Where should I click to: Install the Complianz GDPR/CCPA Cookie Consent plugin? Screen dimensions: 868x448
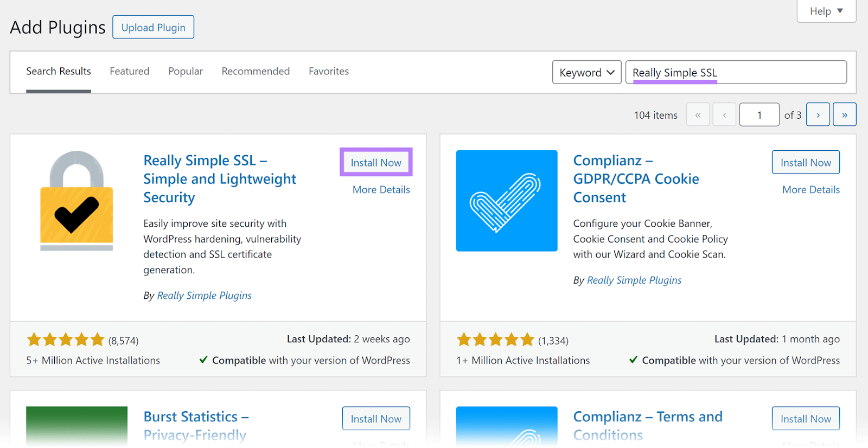tap(806, 162)
